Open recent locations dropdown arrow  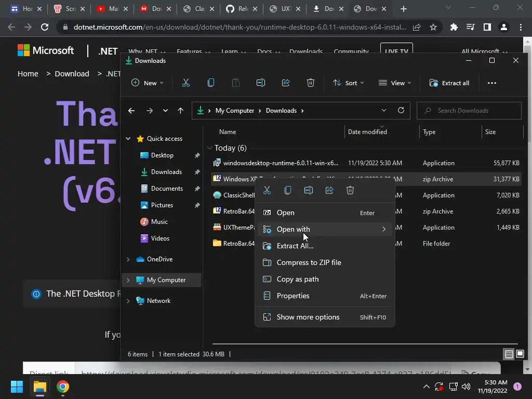pos(165,111)
